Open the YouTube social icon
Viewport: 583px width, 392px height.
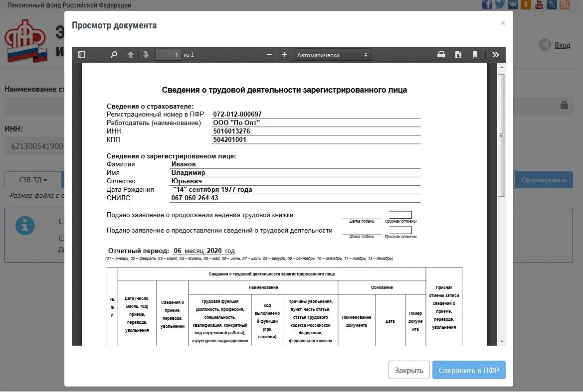click(x=539, y=4)
